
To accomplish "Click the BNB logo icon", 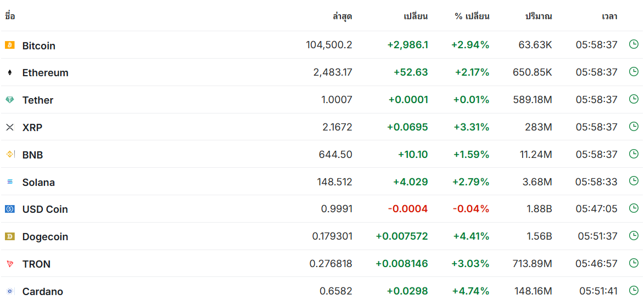I will click(10, 155).
